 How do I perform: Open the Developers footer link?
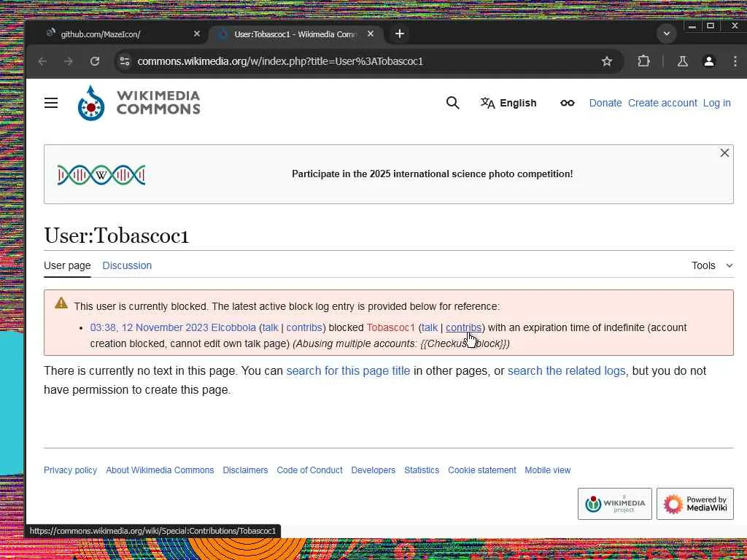373,470
